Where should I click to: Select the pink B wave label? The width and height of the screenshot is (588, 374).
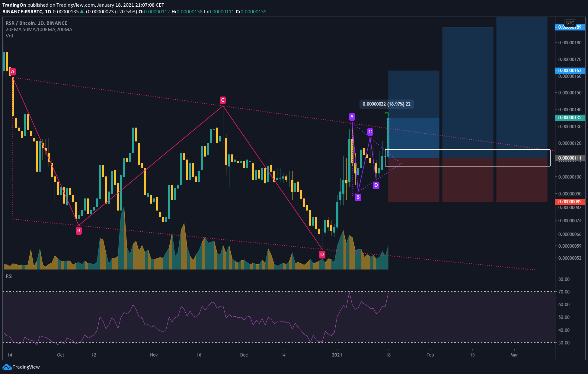click(x=79, y=231)
